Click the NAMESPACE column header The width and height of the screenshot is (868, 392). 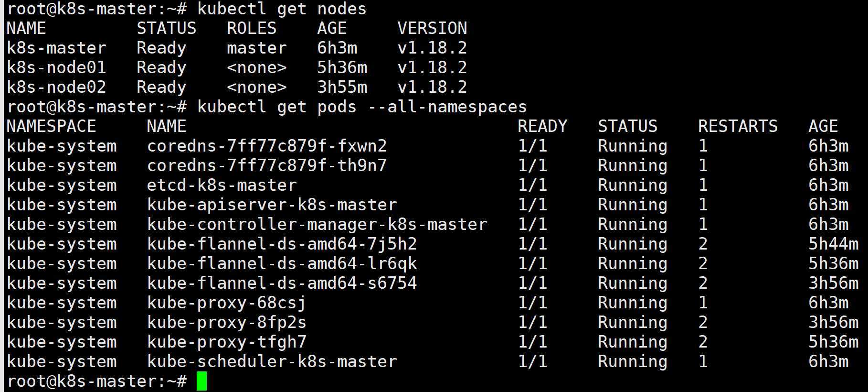click(52, 126)
